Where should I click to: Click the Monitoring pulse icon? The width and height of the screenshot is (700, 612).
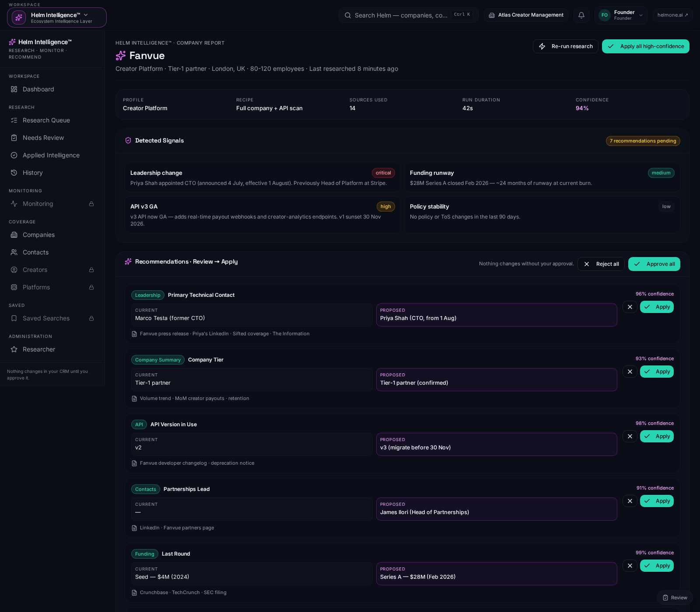coord(14,204)
